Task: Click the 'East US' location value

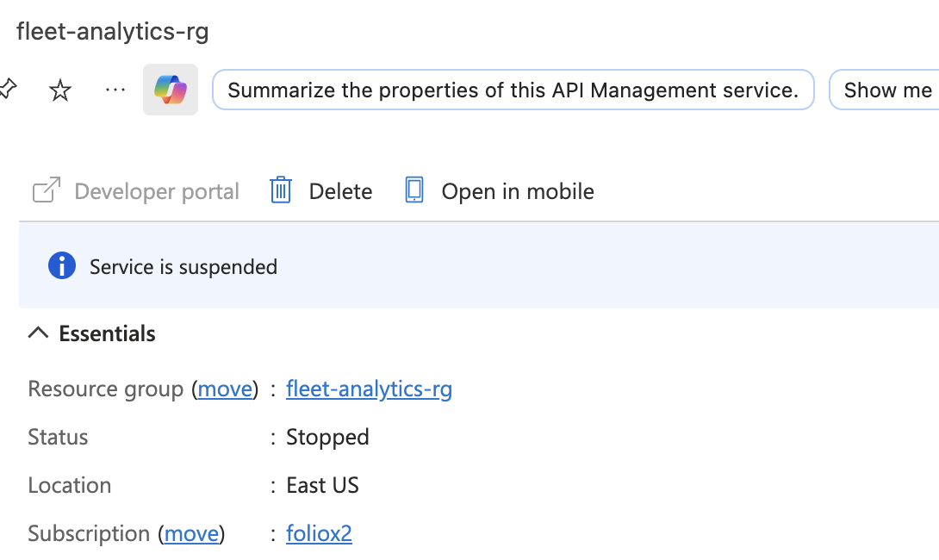Action: [322, 485]
